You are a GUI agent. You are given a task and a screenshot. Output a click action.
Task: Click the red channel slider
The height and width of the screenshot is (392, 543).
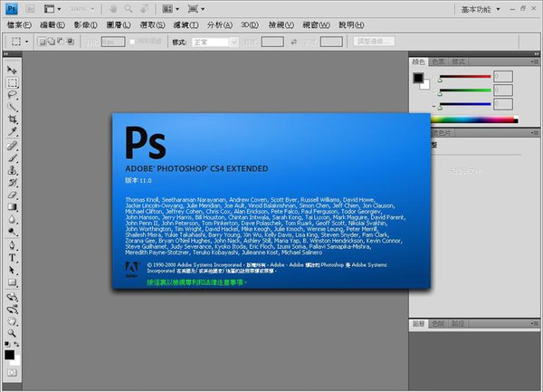(x=465, y=77)
